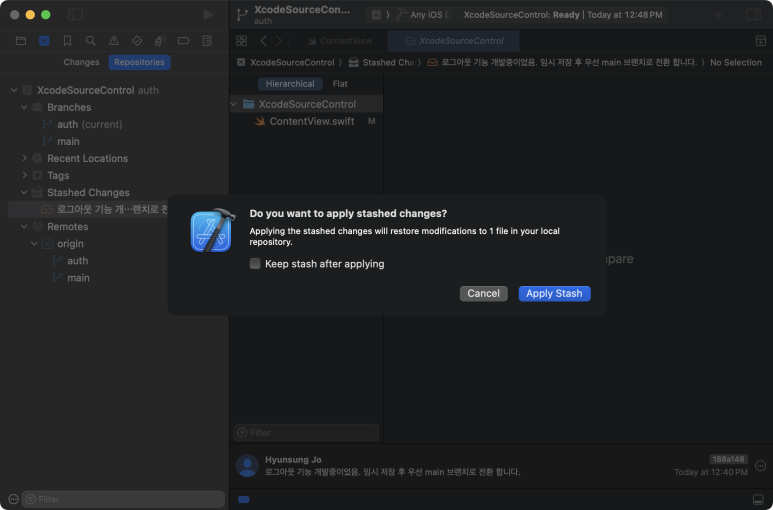This screenshot has width=773, height=510.
Task: Collapse the origin remote
Action: point(34,243)
